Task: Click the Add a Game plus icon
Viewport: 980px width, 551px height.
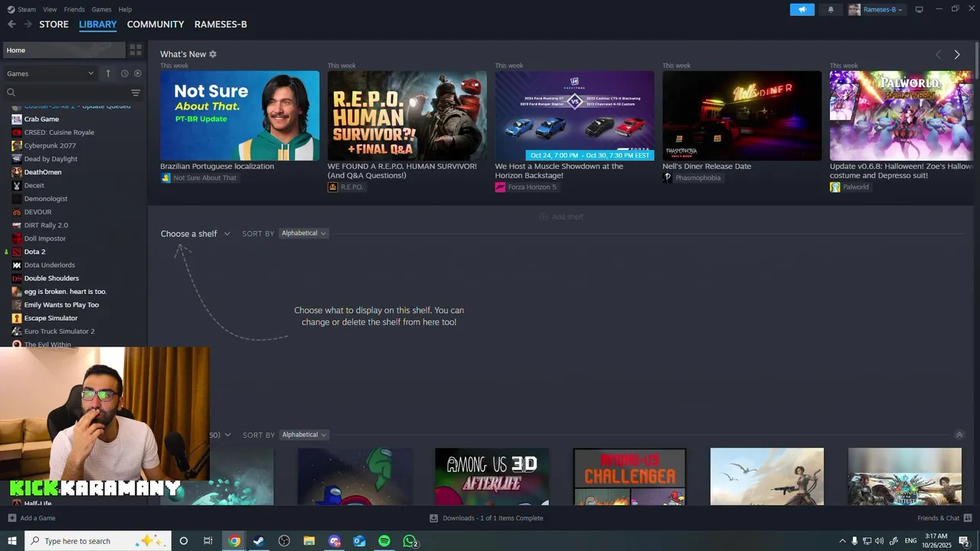Action: tap(11, 518)
